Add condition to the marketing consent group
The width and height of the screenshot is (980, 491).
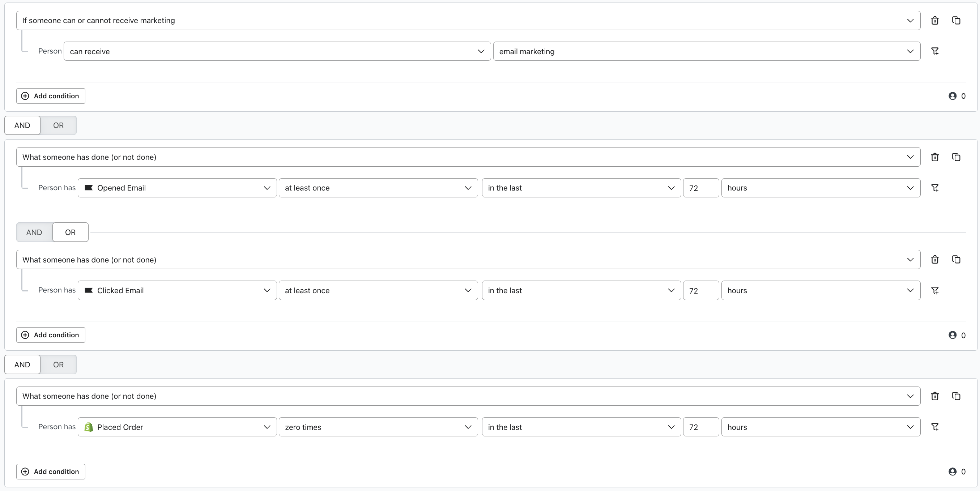[x=51, y=96]
